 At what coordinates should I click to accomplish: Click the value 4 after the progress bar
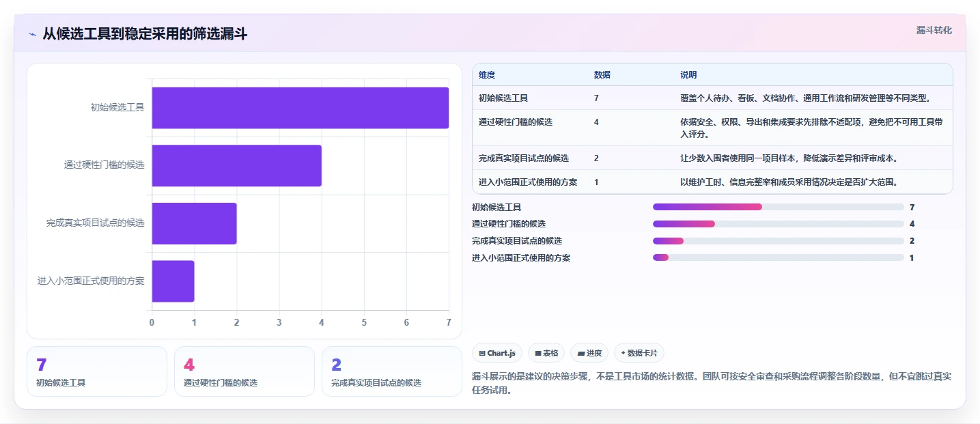click(x=912, y=224)
